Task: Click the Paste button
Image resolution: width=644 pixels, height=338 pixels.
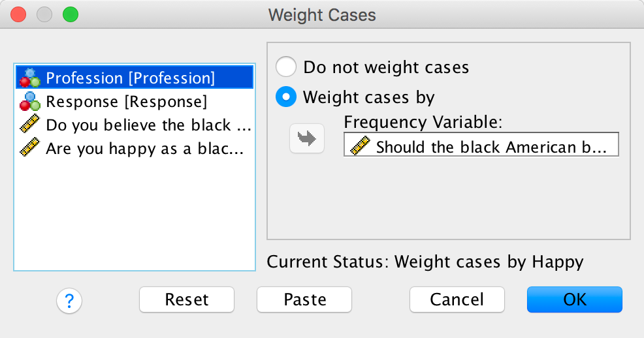Action: point(304,300)
